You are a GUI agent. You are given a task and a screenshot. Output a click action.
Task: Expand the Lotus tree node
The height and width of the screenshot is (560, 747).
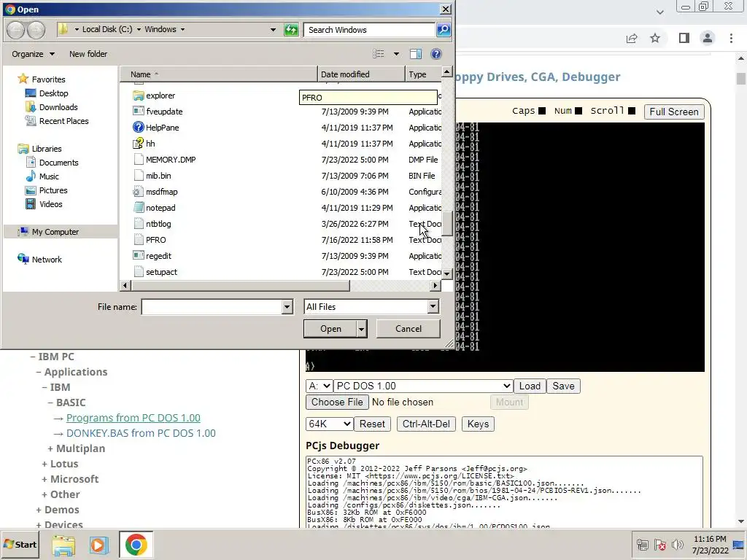tap(44, 464)
